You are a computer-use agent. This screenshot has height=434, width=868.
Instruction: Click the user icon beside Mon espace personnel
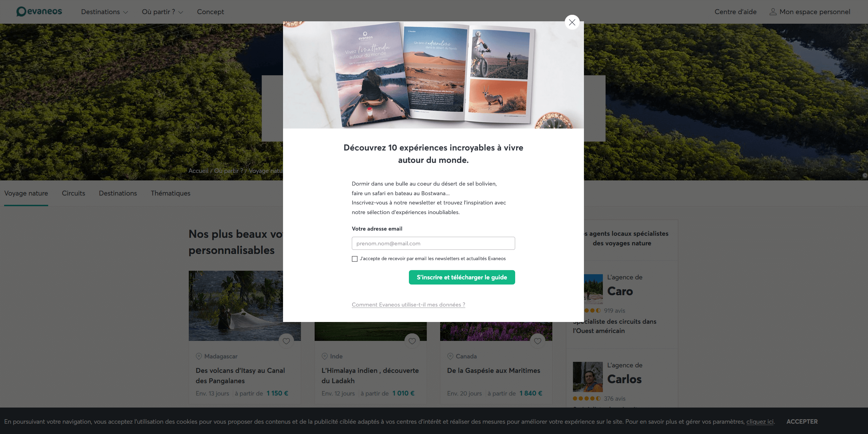point(773,12)
